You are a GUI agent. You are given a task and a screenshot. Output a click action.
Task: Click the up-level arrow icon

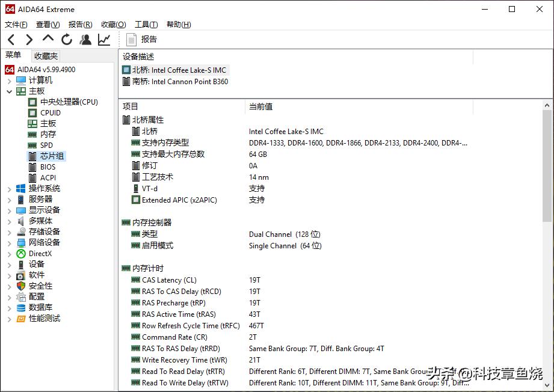click(47, 39)
